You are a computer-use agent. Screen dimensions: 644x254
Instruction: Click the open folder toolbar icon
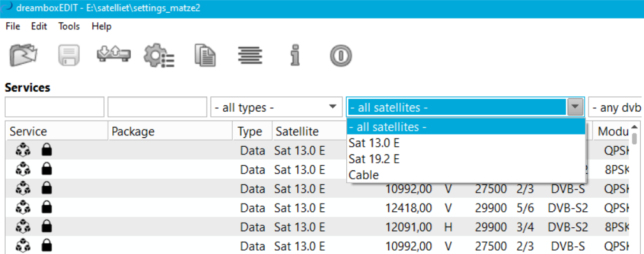[24, 55]
